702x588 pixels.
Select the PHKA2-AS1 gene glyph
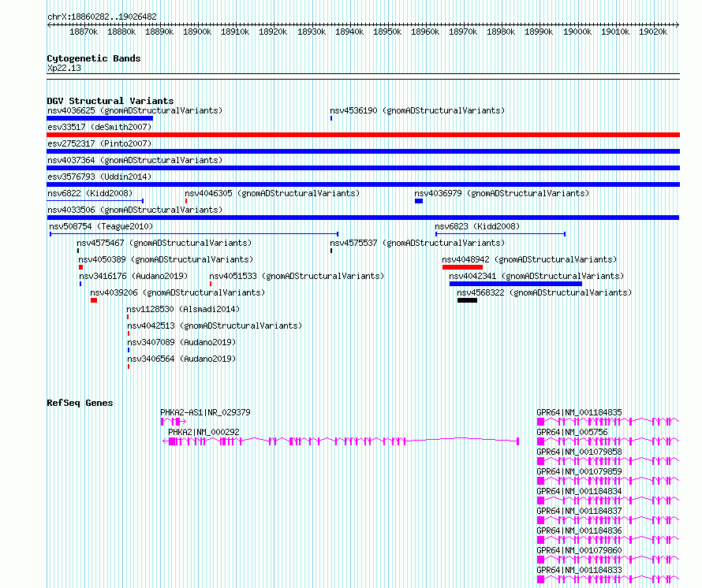(x=174, y=422)
